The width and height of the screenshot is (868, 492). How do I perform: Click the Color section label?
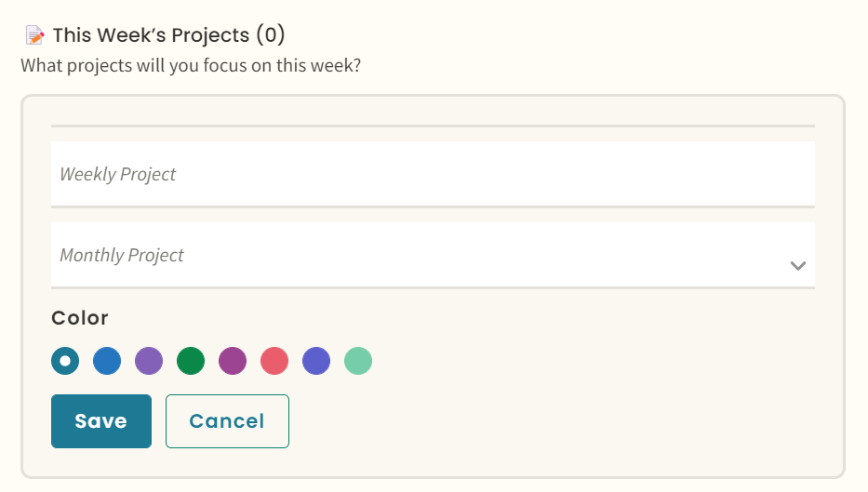[80, 318]
